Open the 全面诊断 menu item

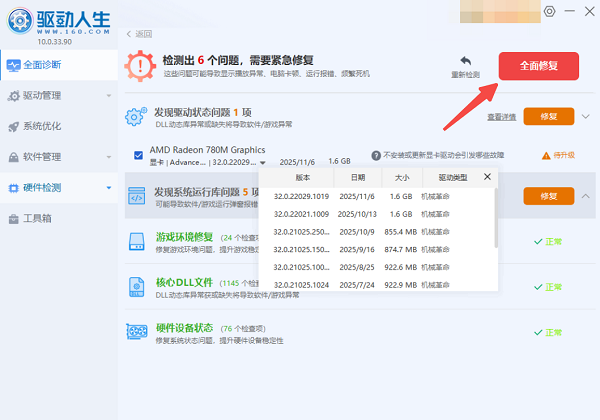tap(59, 65)
